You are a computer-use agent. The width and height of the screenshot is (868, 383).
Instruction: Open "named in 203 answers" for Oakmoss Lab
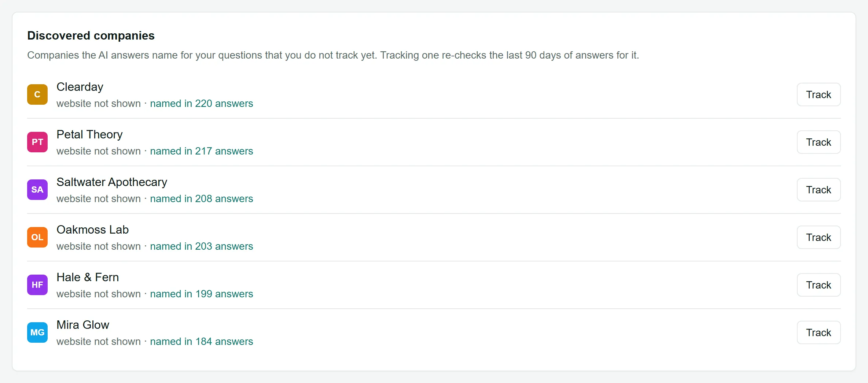[x=202, y=246]
